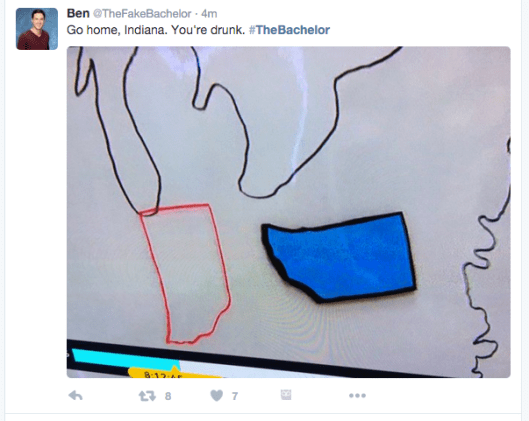Open the attached map photo
Viewport: 529px width, 421px height.
point(288,212)
